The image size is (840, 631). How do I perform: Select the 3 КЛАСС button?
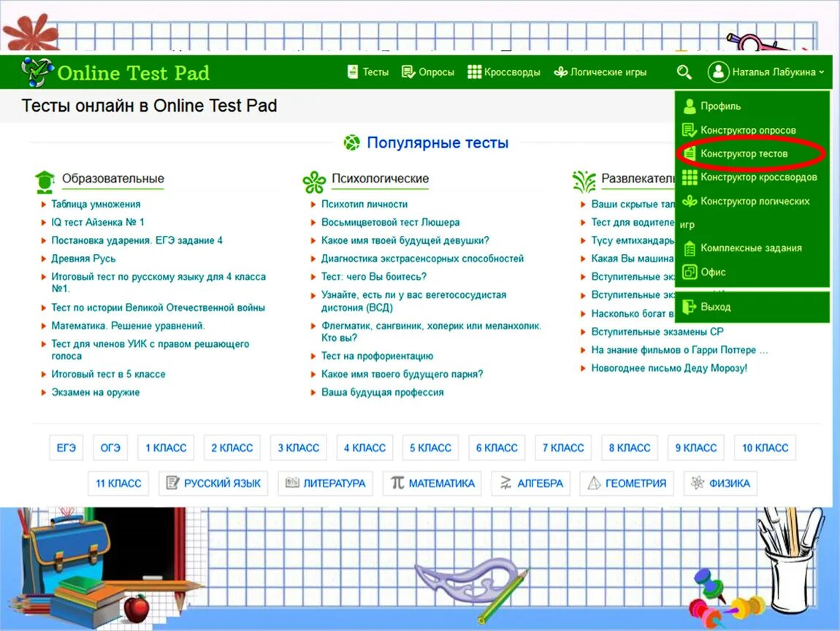tap(299, 448)
